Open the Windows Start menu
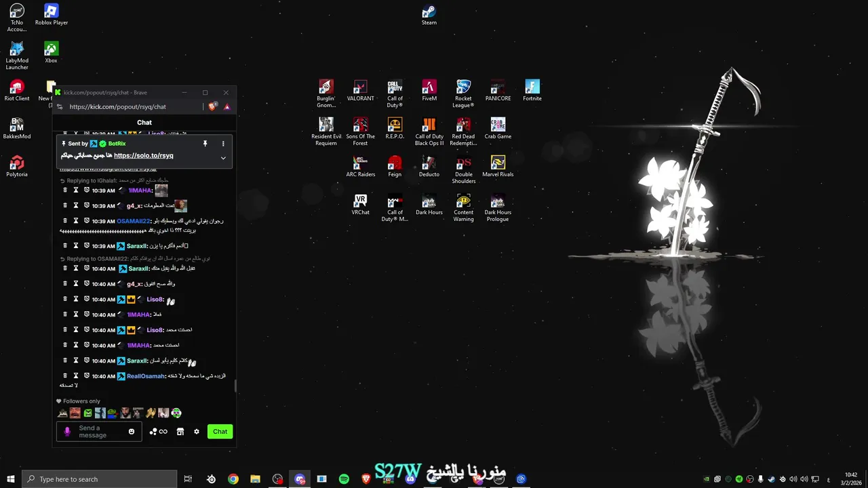This screenshot has width=868, height=488. 10,479
